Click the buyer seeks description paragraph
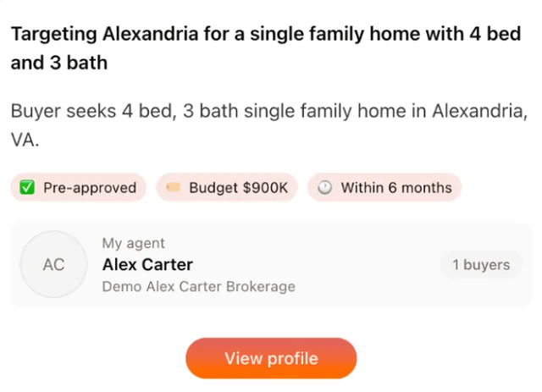Image resolution: width=542 pixels, height=392 pixels. pyautogui.click(x=269, y=125)
